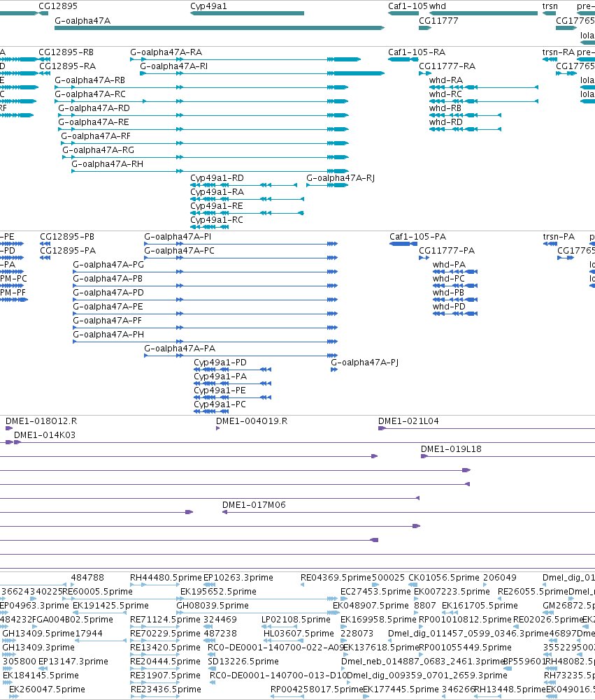This screenshot has width=595, height=700.
Task: Select the DME1-017M06 BAC label
Action: coord(254,505)
